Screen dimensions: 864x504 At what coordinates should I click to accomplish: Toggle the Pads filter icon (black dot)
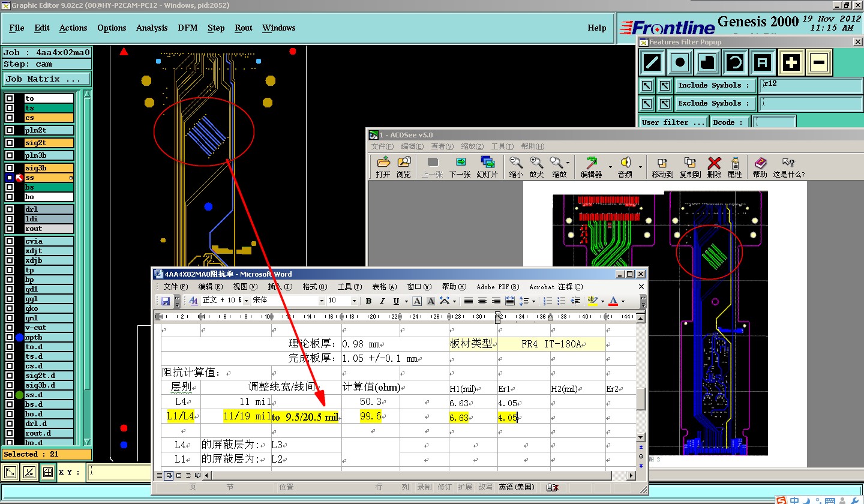680,62
